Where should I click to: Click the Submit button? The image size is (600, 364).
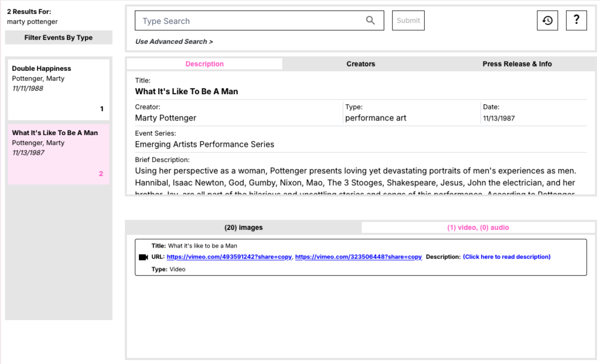(x=408, y=20)
